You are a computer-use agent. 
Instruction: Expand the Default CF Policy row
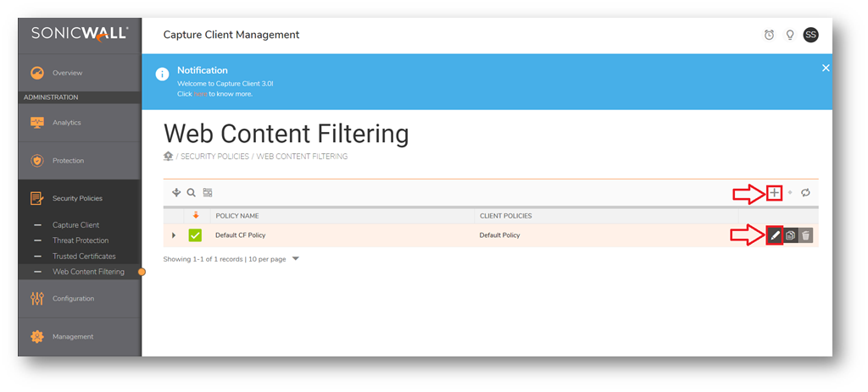(174, 235)
